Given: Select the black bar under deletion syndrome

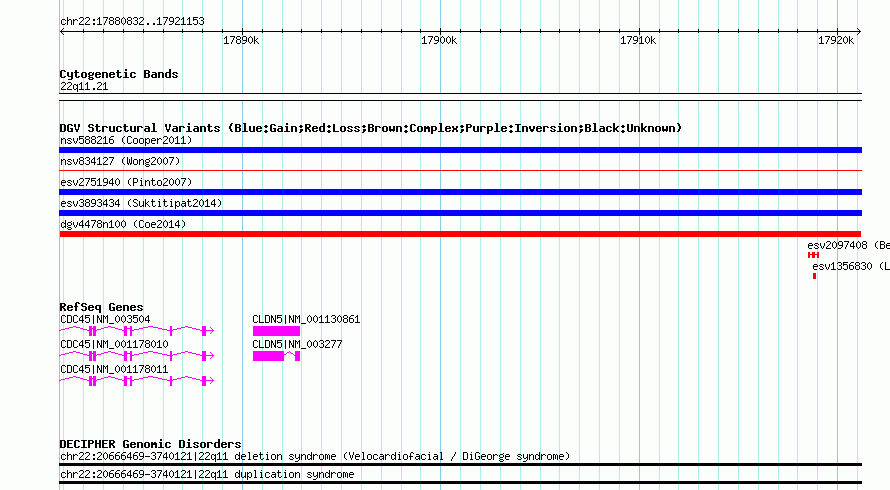Looking at the screenshot, I should point(460,464).
